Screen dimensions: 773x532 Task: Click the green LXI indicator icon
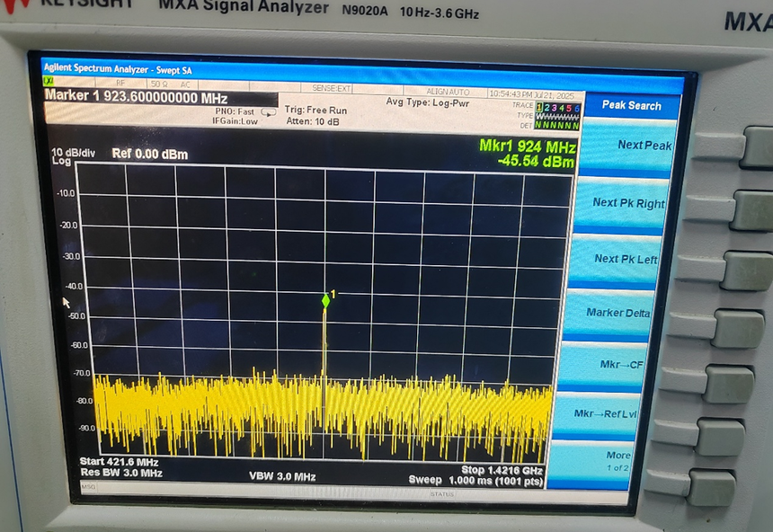49,84
